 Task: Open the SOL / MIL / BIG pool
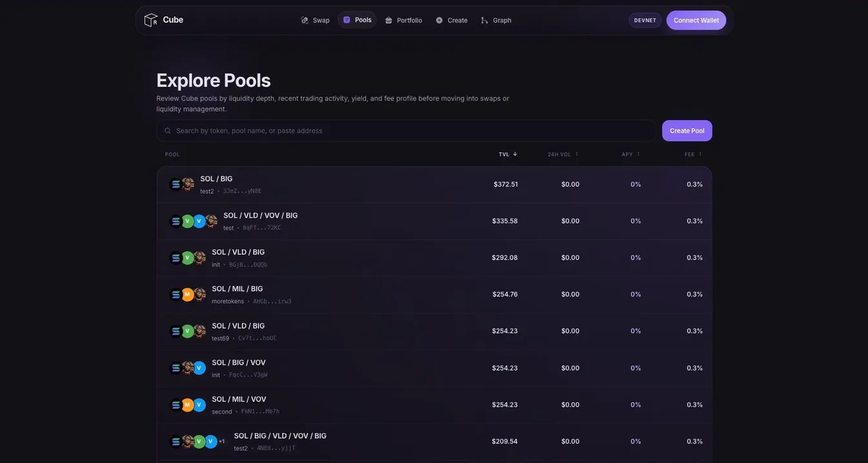click(434, 295)
